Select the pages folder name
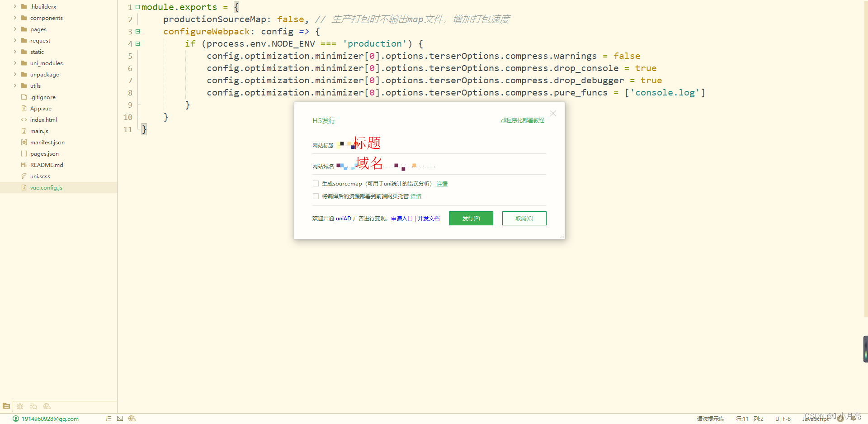The image size is (868, 424). (x=38, y=29)
